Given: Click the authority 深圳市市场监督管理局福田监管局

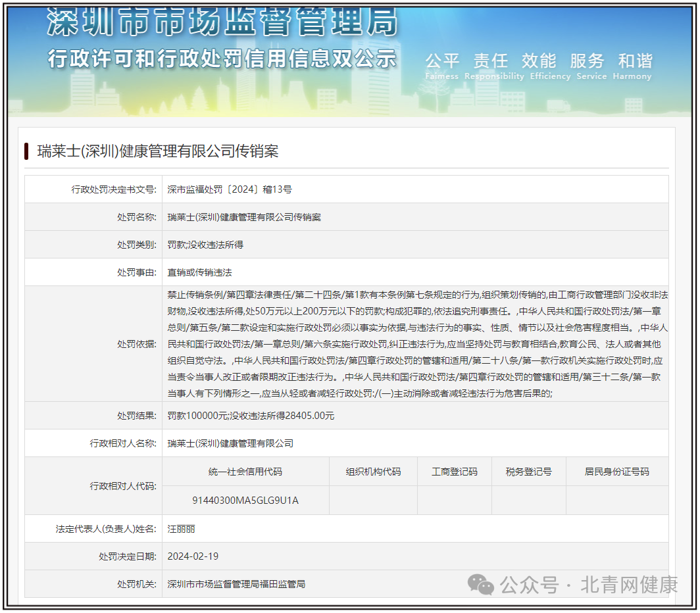Looking at the screenshot, I should click(x=236, y=584).
